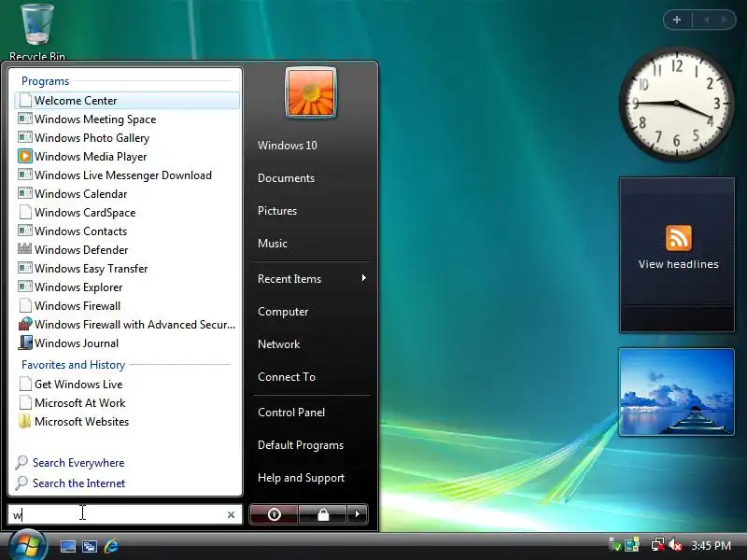Click the Windows Journal icon
The image size is (747, 560).
pyautogui.click(x=25, y=343)
